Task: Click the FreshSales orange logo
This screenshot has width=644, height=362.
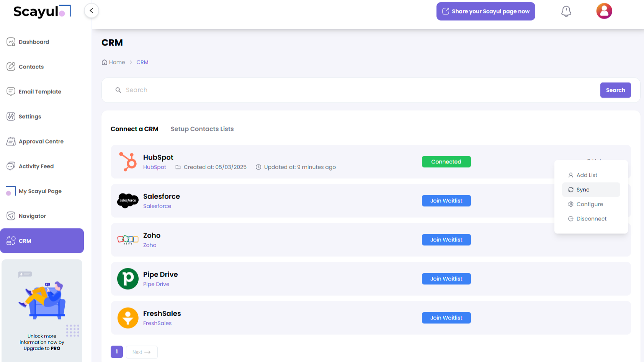Action: [x=127, y=318]
